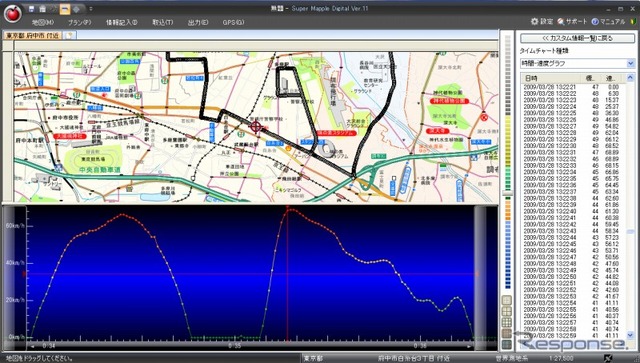The width and height of the screenshot is (640, 363).
Task: Click the diamond-shaped quick toolbar icon
Action: click(x=76, y=9)
